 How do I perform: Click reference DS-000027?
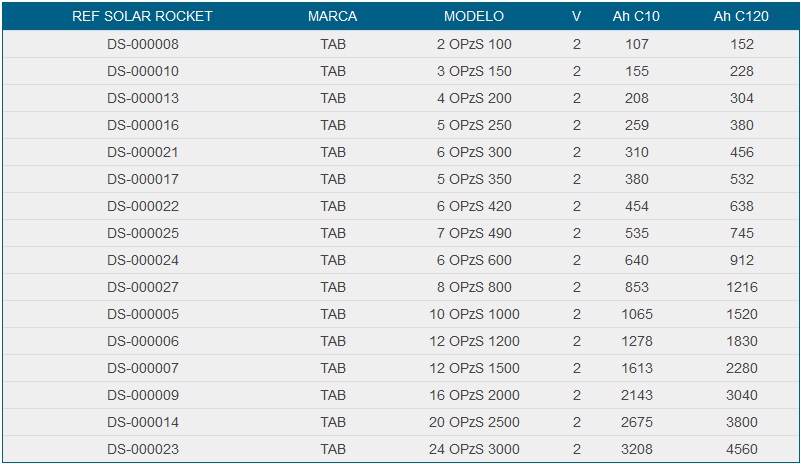(142, 287)
